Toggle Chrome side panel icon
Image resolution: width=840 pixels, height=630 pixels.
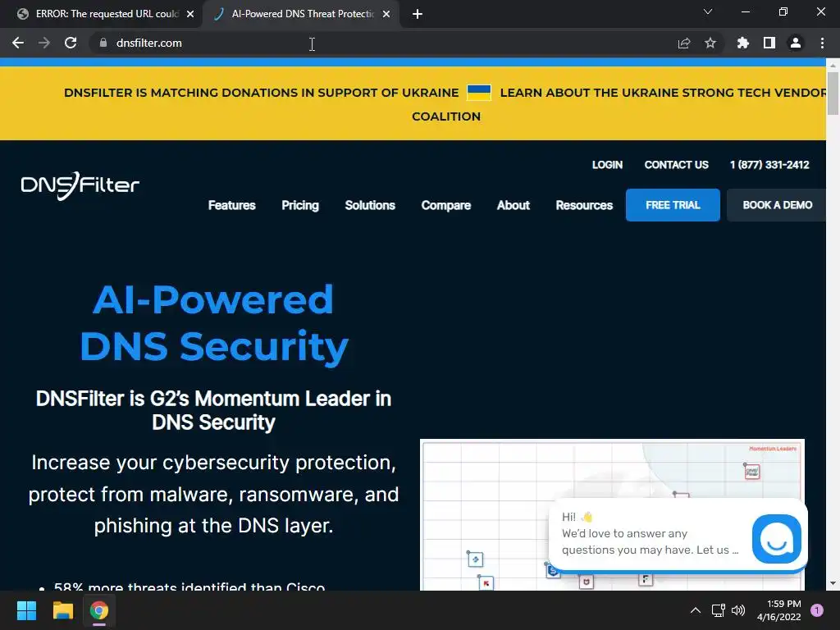[x=769, y=43]
